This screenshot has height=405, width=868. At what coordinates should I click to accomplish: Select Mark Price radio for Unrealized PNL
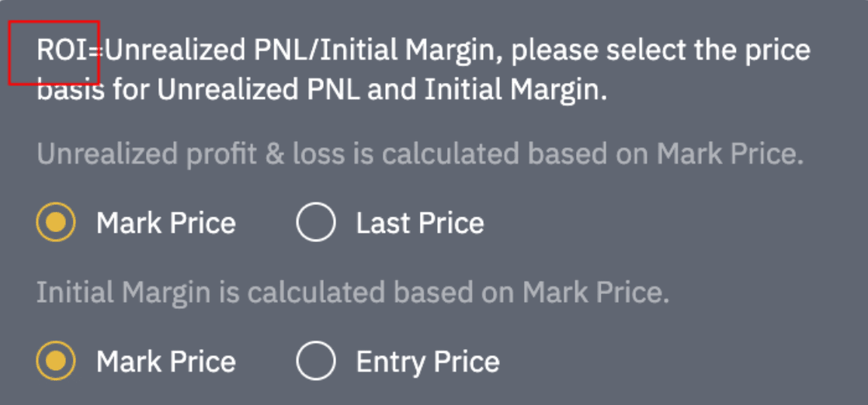coord(56,223)
